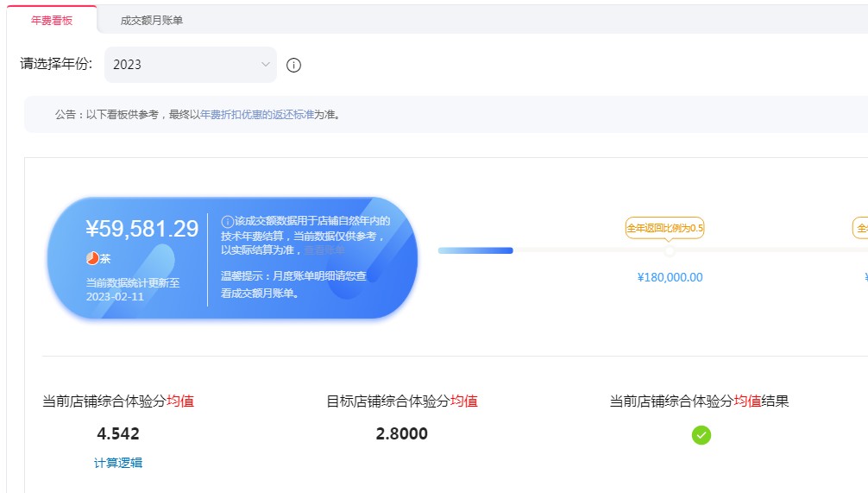The image size is (868, 493).
Task: Click the 全年返回比例为0.5 badge
Action: 664,228
